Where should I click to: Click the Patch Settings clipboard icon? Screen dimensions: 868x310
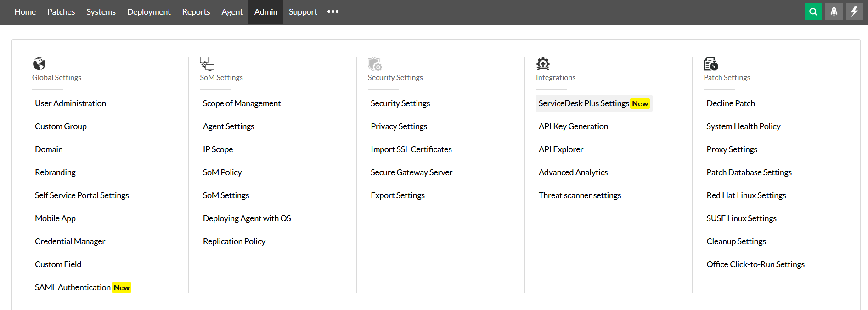pos(710,63)
